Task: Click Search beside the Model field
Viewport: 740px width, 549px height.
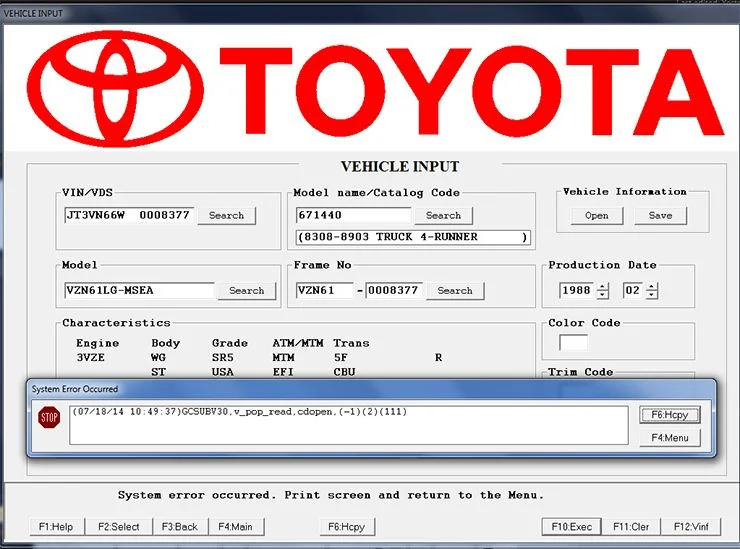Action: (x=246, y=291)
